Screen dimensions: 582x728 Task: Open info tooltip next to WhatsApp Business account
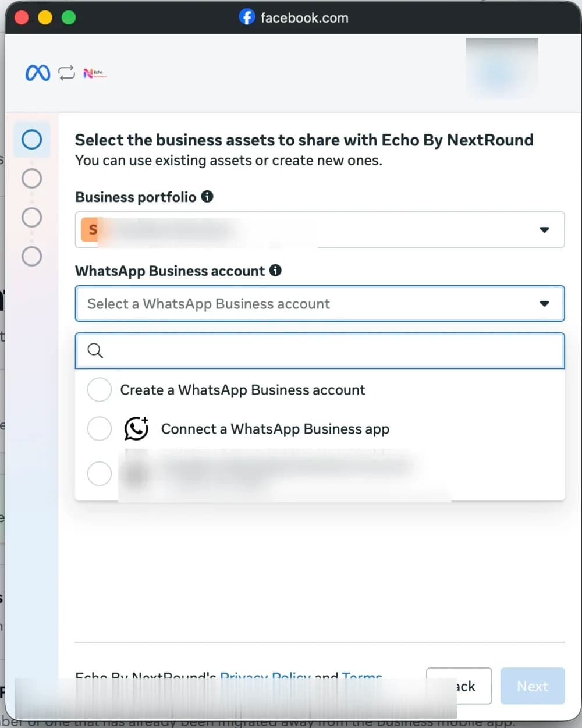tap(275, 270)
